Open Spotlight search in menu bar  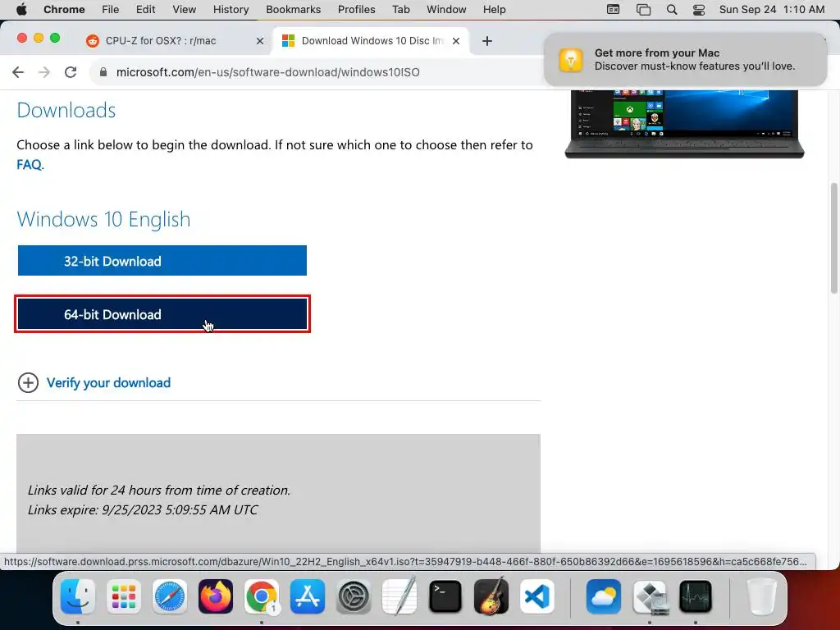(671, 10)
